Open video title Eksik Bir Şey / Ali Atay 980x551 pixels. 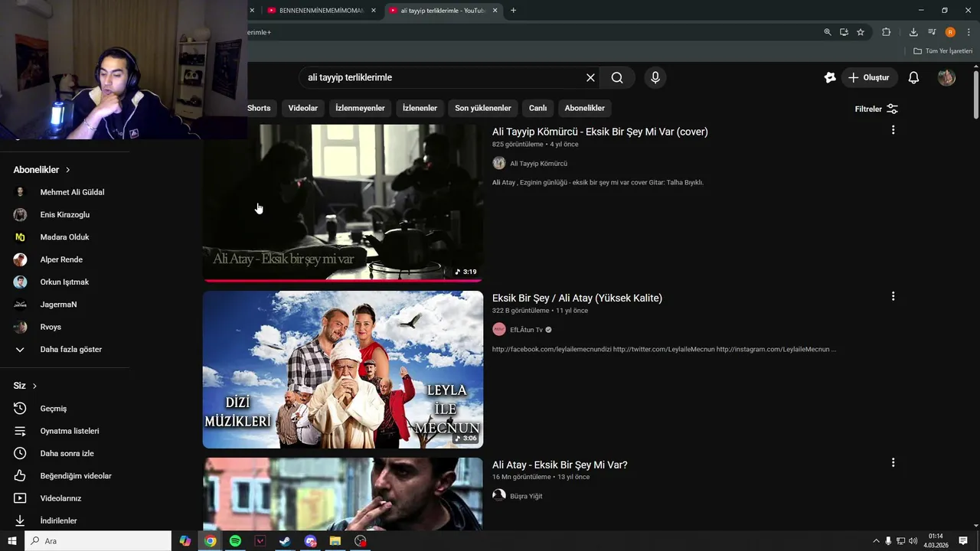tap(577, 298)
